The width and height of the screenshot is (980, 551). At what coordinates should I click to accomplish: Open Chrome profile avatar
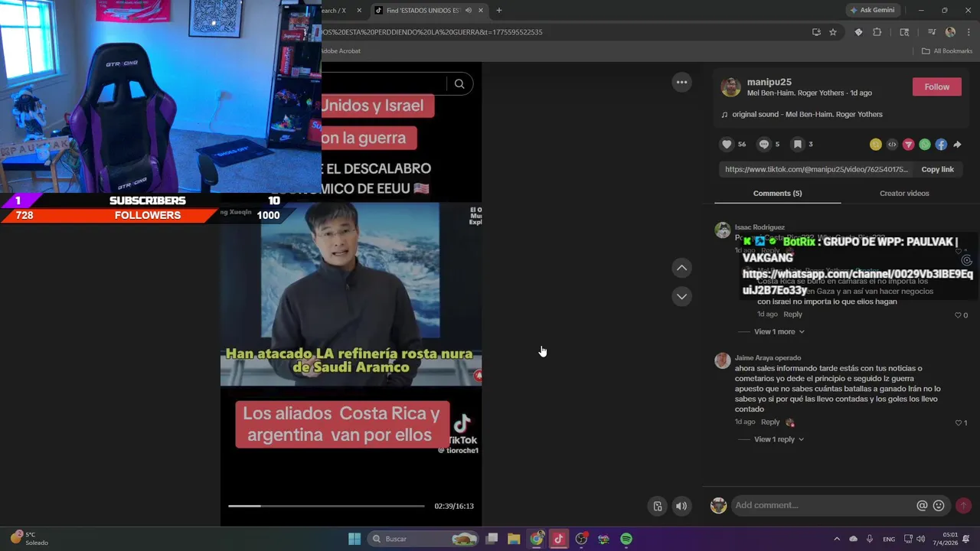[950, 32]
